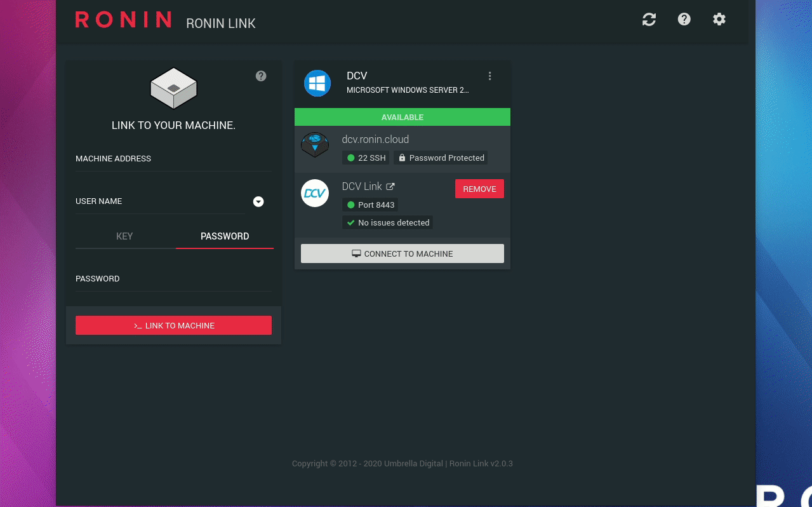Click Connect to Machine button
This screenshot has width=812, height=507.
[x=403, y=253]
